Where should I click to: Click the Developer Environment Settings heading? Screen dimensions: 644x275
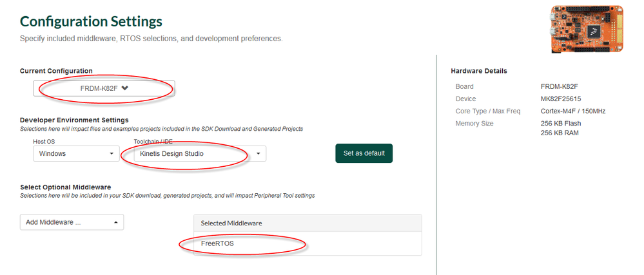coord(74,120)
